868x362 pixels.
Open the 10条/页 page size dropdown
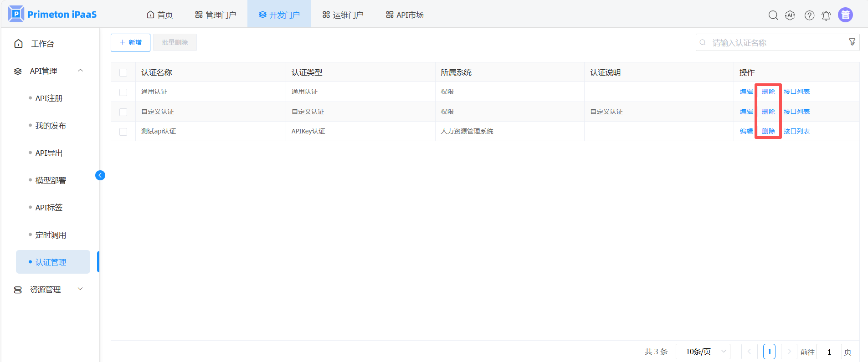[x=703, y=352]
